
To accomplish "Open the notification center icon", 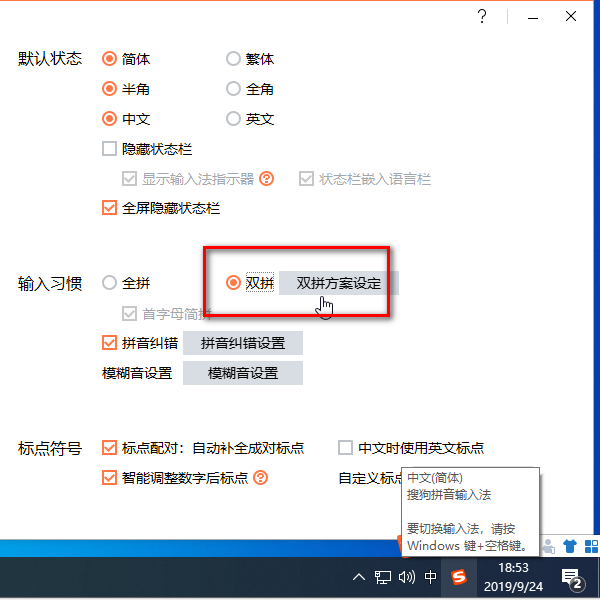I will pyautogui.click(x=572, y=578).
